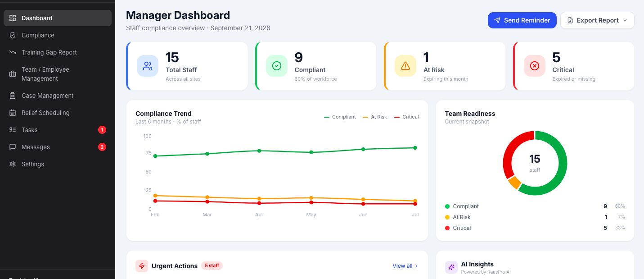Click the 5 staff badge in Urgent Actions
644x279 pixels.
(x=212, y=266)
